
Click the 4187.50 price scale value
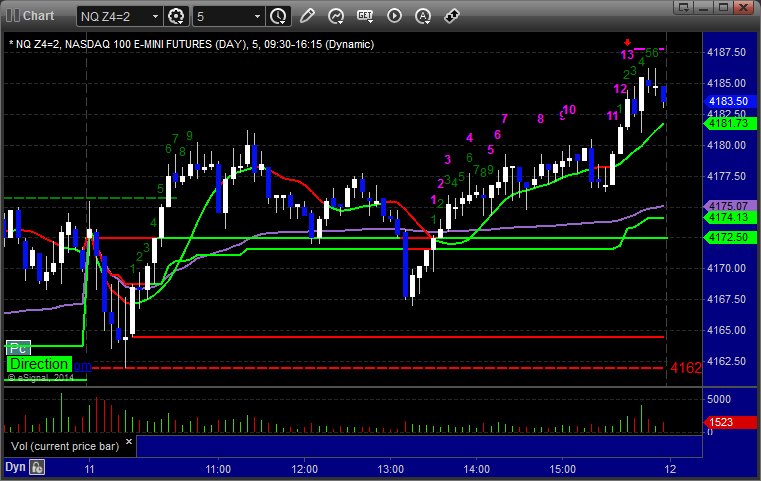tap(727, 52)
